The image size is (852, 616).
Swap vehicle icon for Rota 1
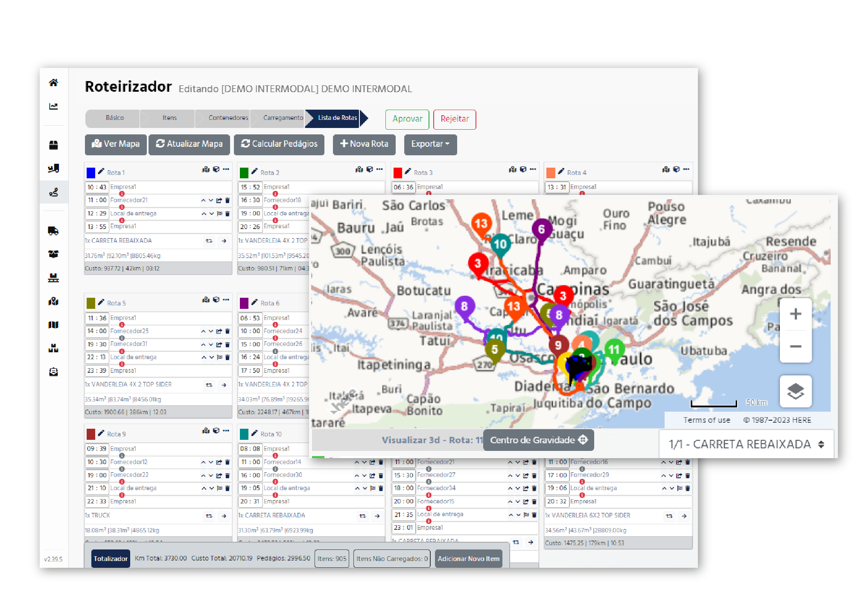(x=209, y=241)
